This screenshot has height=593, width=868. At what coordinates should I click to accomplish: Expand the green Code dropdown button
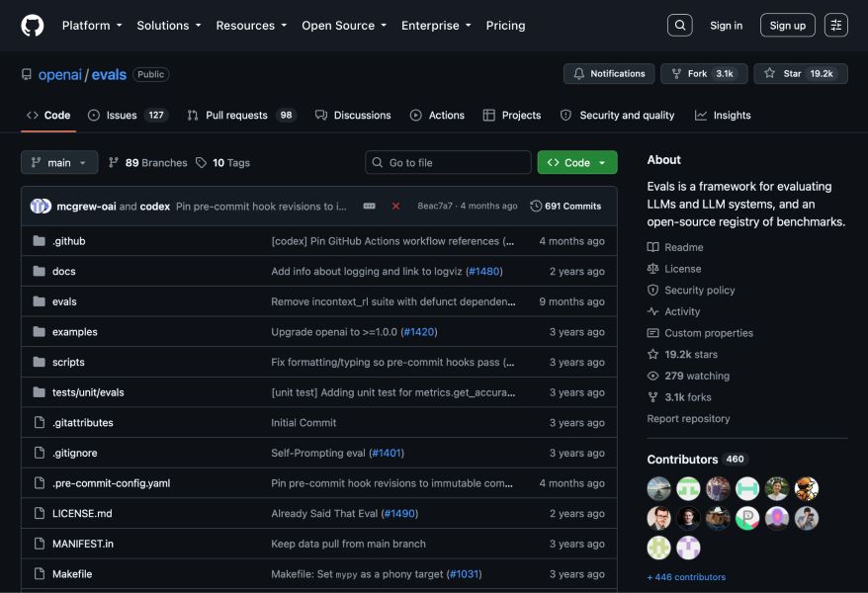coord(576,163)
